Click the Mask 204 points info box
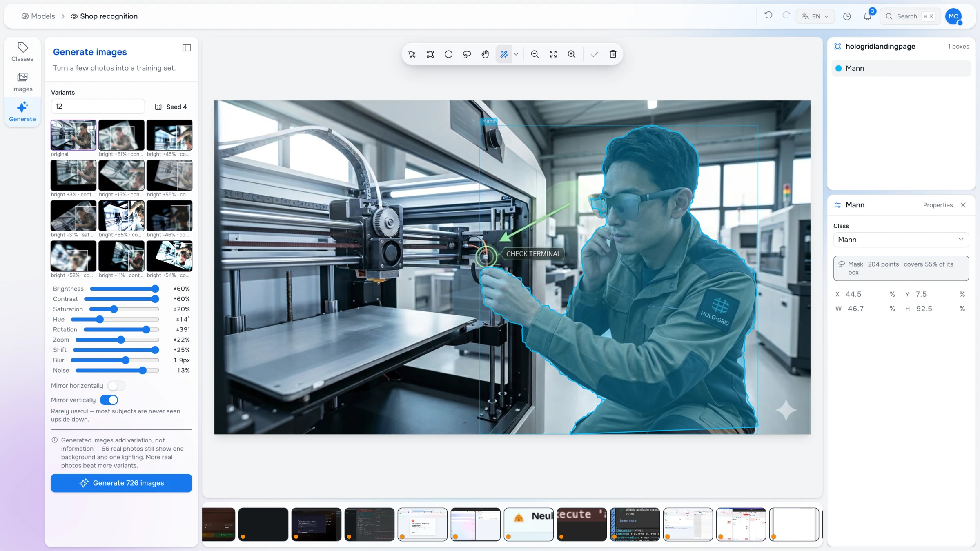980x551 pixels. [901, 268]
